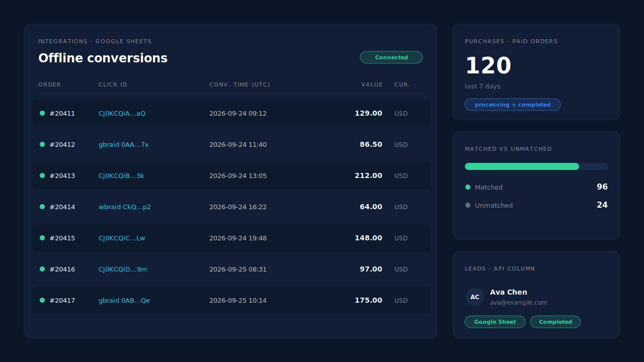Screen dimensions: 644x362
Task: Select the processing + completed filter pill
Action: point(513,105)
